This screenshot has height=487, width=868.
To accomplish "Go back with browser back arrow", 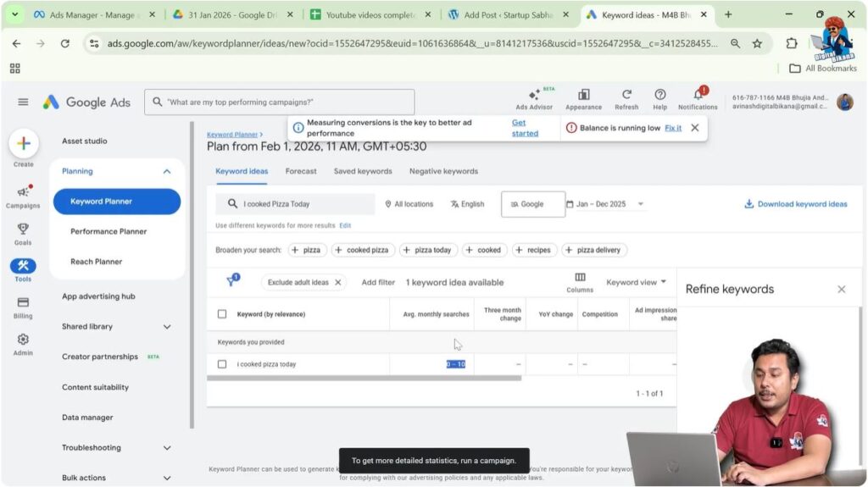I will click(17, 43).
